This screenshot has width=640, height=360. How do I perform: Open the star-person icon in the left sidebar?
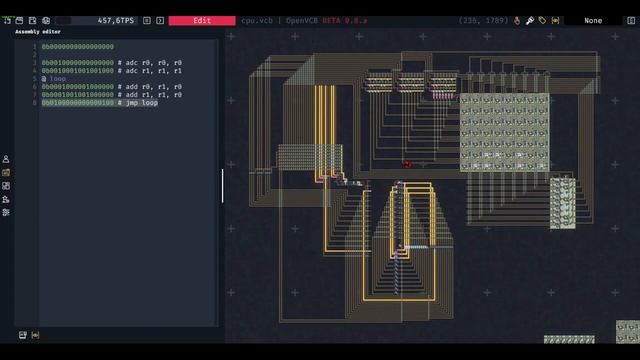pyautogui.click(x=6, y=199)
